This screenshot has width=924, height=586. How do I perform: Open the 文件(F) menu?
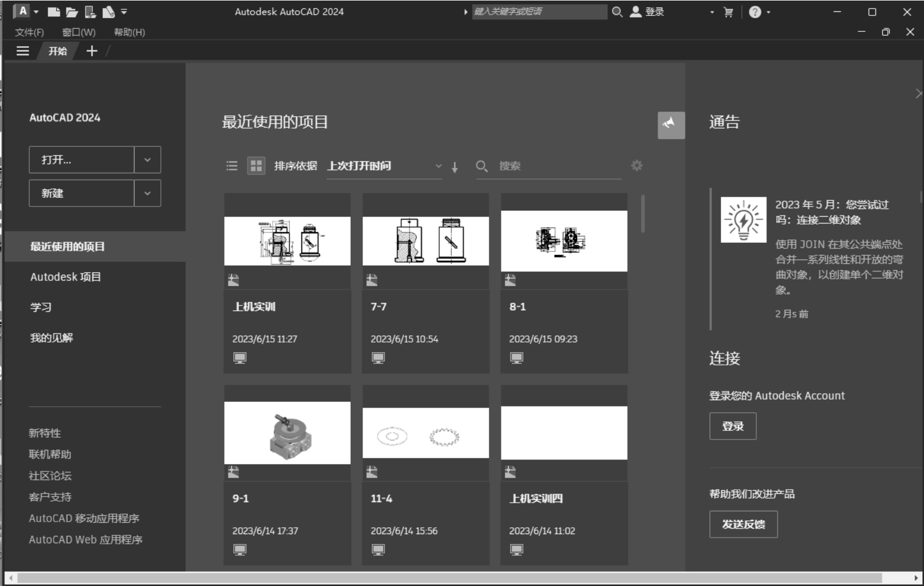tap(30, 32)
